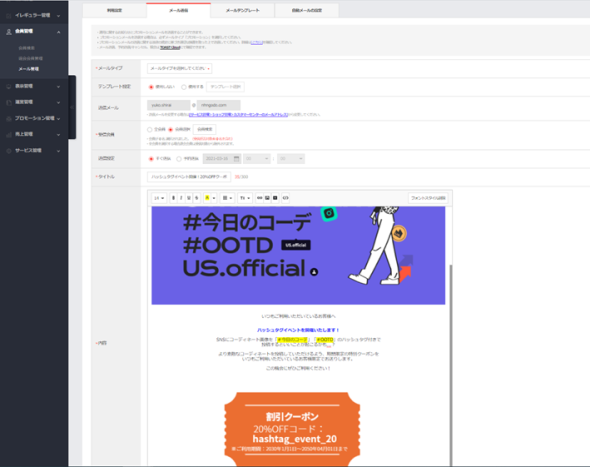Click the テンプレート選択 button
This screenshot has height=467, width=590.
(x=225, y=87)
